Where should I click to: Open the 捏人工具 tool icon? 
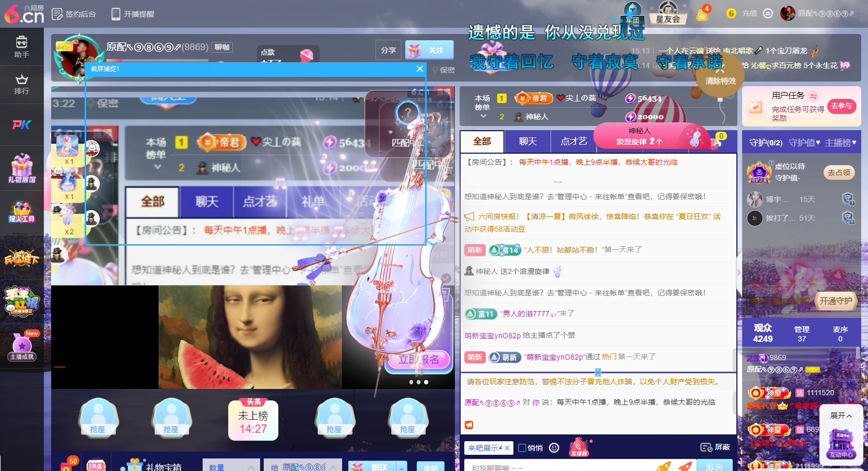click(21, 212)
